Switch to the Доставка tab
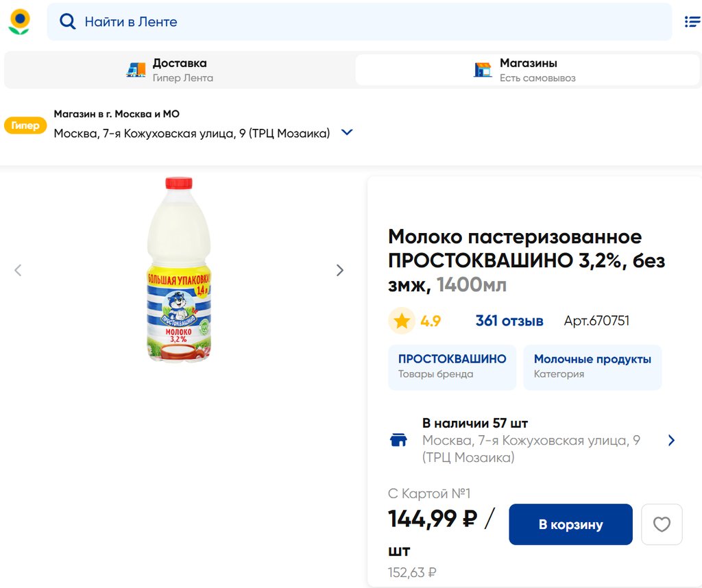 click(180, 70)
